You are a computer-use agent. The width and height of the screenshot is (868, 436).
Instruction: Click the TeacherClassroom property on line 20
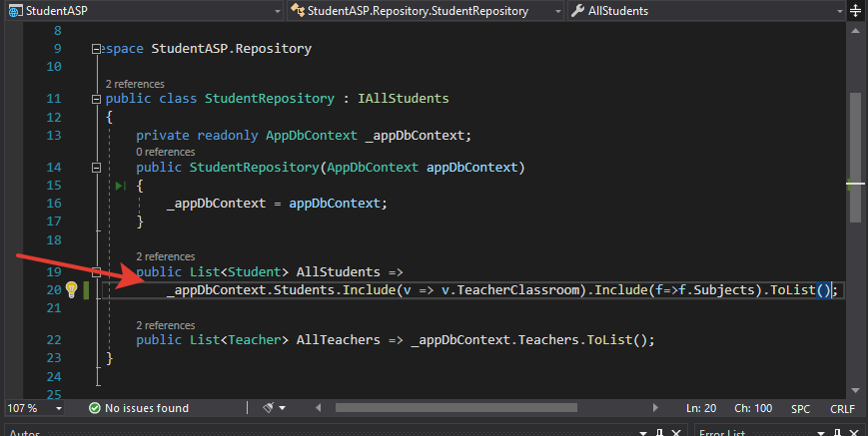[518, 290]
